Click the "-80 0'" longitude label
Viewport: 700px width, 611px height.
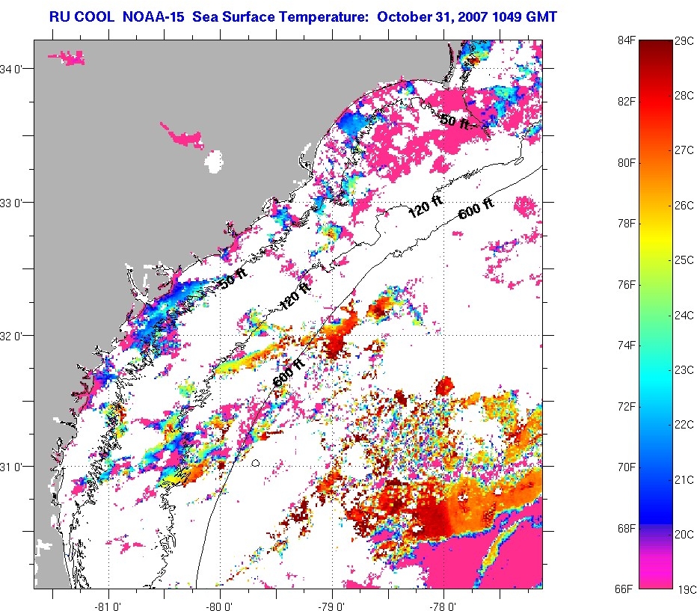pyautogui.click(x=220, y=606)
